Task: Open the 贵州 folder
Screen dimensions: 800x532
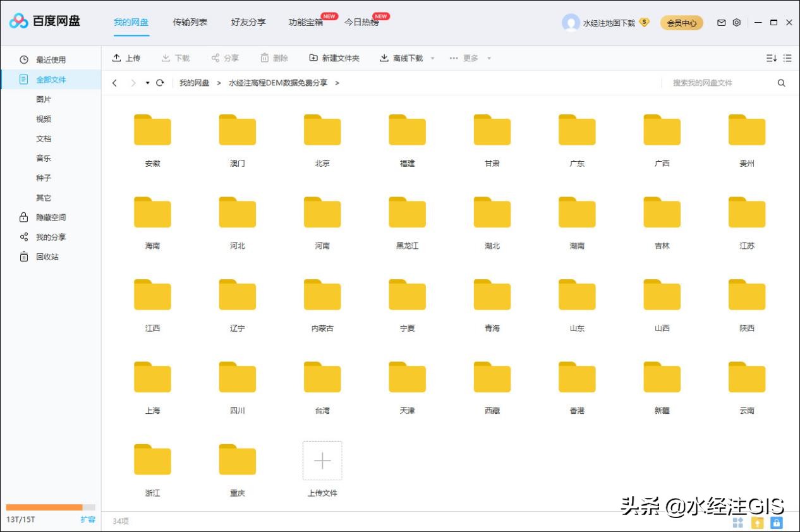Action: (x=747, y=130)
